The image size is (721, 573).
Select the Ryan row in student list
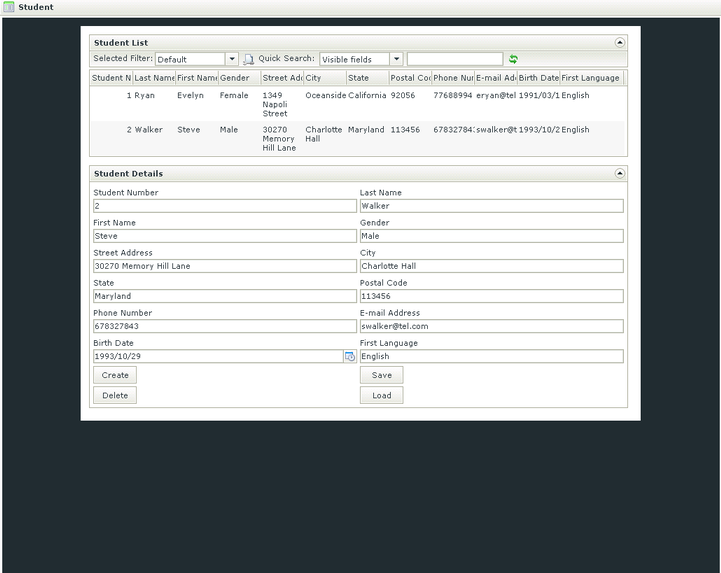(x=357, y=104)
